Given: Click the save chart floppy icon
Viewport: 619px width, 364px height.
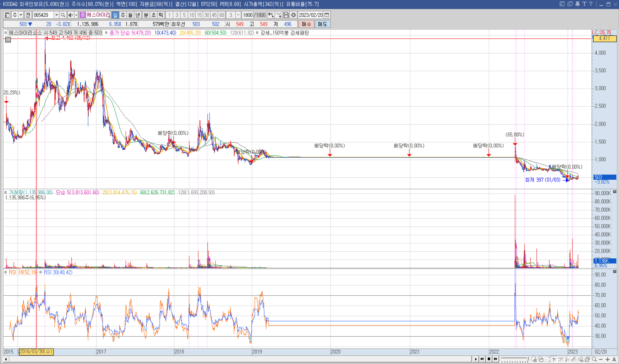Looking at the screenshot, I should coord(286,15).
